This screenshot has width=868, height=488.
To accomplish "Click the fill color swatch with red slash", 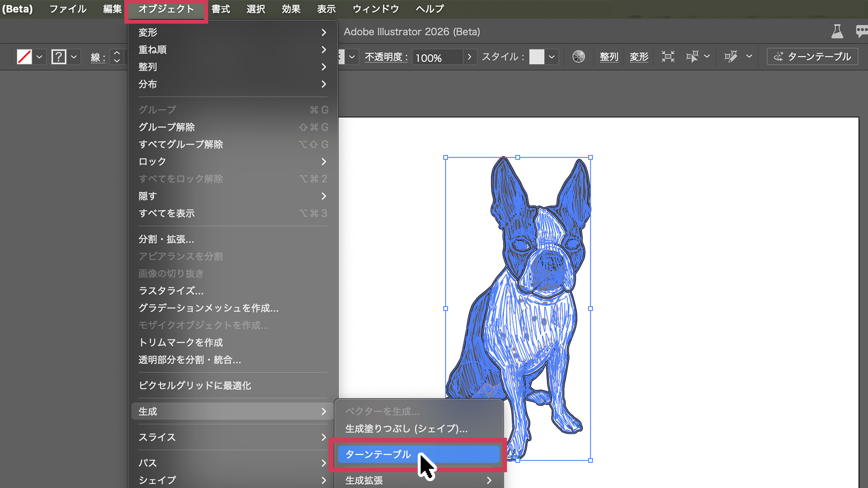I will pyautogui.click(x=24, y=57).
